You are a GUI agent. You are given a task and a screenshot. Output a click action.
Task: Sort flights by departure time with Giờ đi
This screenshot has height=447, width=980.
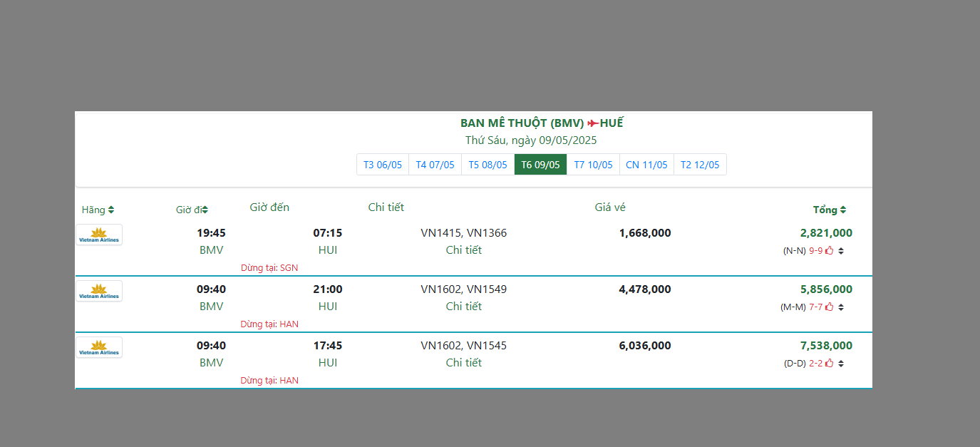(192, 210)
